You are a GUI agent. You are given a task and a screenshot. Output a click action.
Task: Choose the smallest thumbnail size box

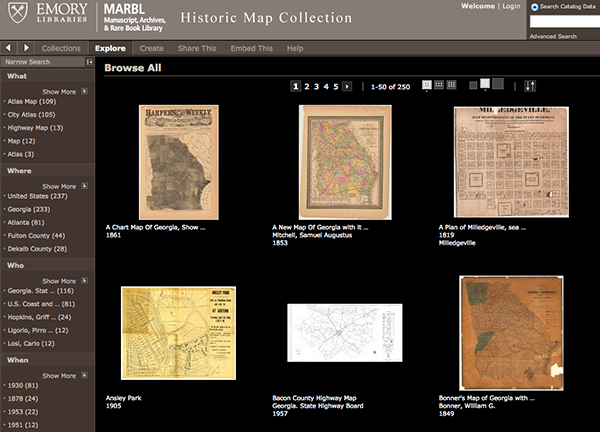[x=474, y=86]
